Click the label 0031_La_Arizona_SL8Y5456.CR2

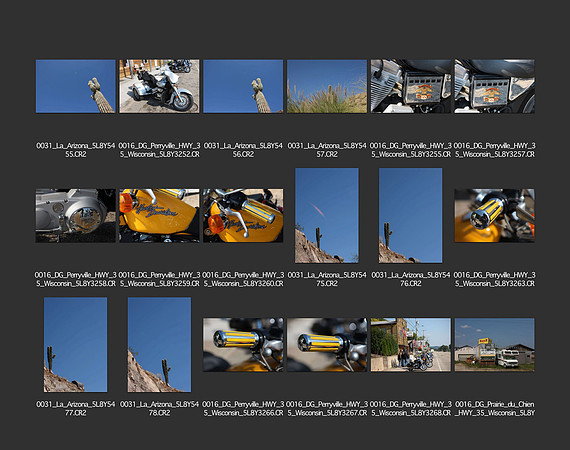[243, 150]
